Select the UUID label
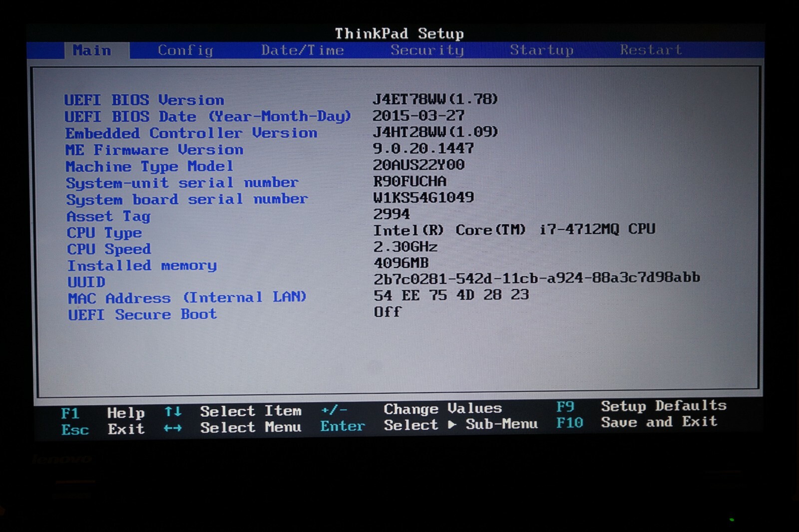This screenshot has height=532, width=799. (x=86, y=282)
